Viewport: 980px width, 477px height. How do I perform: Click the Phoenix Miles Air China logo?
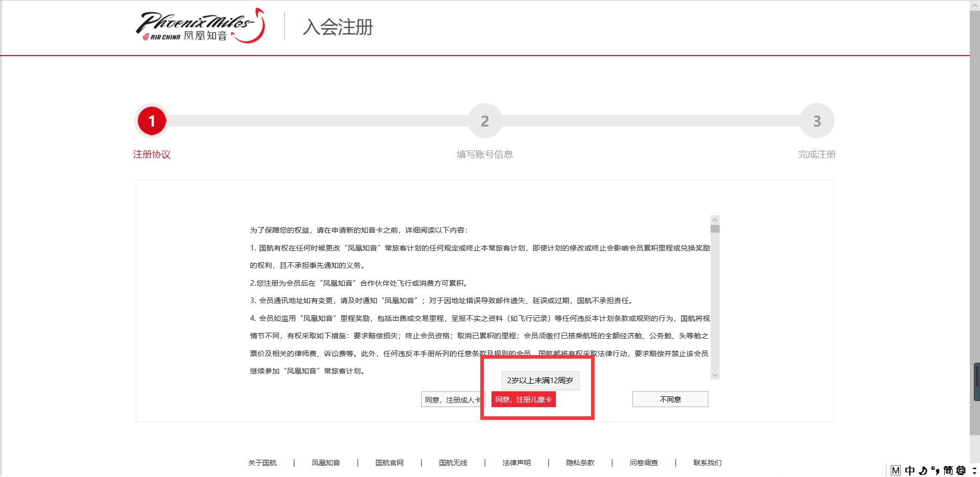coord(201,26)
